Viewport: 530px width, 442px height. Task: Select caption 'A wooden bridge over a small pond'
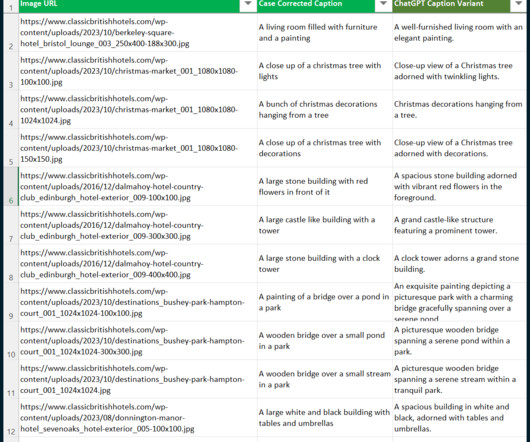(x=325, y=341)
